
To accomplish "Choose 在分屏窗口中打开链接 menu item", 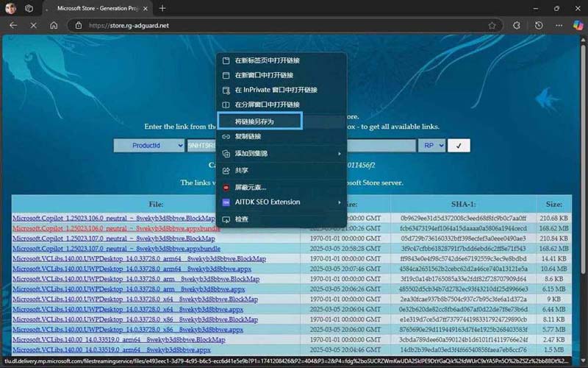I will [x=282, y=105].
